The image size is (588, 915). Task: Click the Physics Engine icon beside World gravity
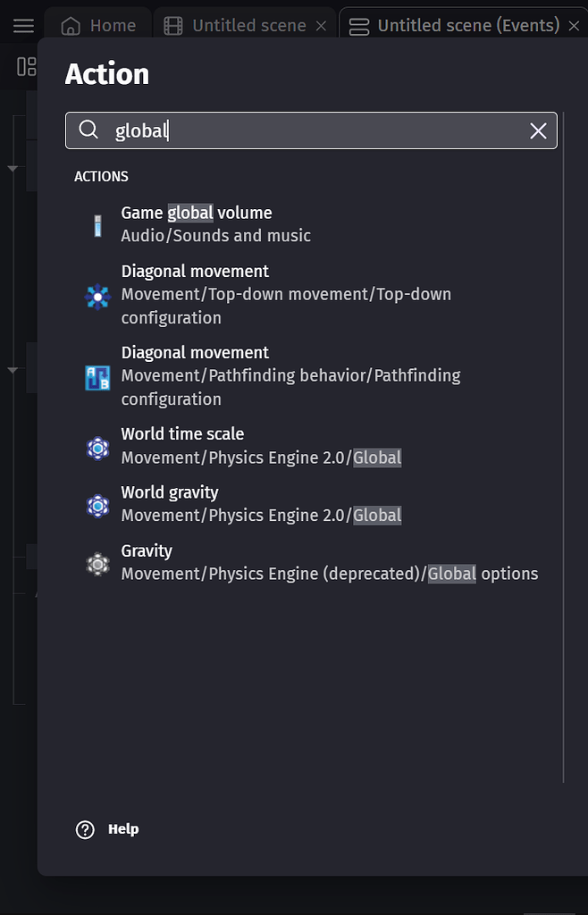point(97,504)
